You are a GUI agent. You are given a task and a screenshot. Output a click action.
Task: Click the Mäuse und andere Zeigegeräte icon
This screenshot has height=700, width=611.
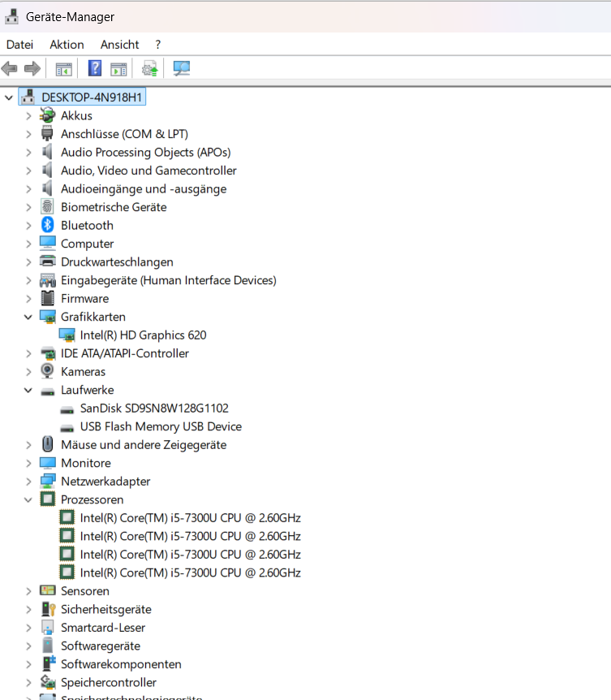pos(47,444)
